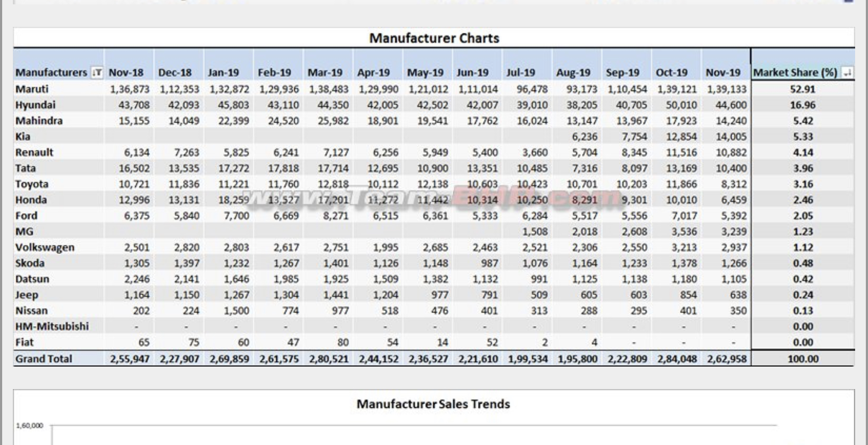Select Nissan Jan-19 value 1,500
Viewport: 868px width, 445px height.
(x=236, y=311)
